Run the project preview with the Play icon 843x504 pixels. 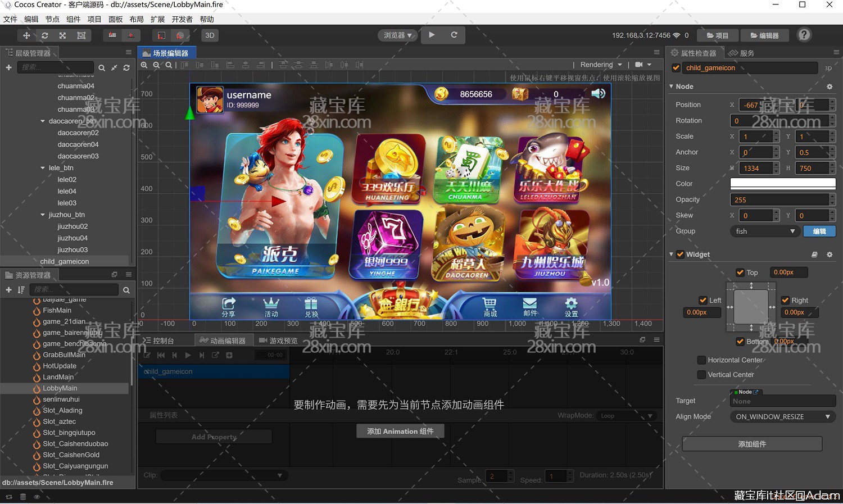[x=432, y=35]
